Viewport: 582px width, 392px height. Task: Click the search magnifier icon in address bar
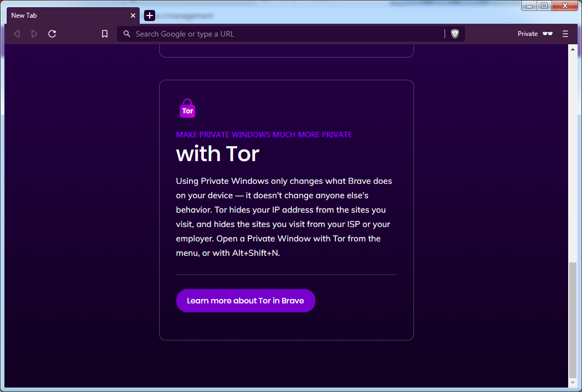(x=126, y=34)
